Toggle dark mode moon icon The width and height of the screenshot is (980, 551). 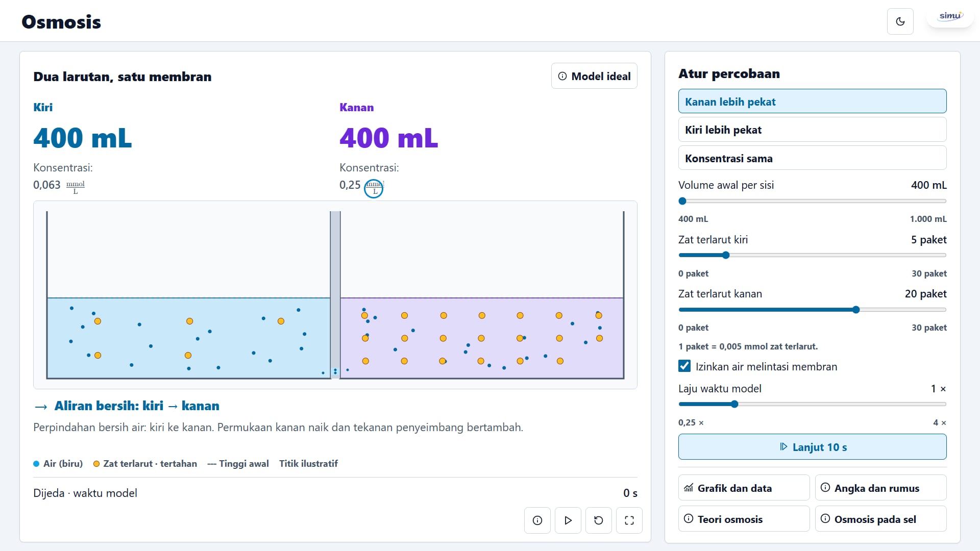[x=900, y=21]
